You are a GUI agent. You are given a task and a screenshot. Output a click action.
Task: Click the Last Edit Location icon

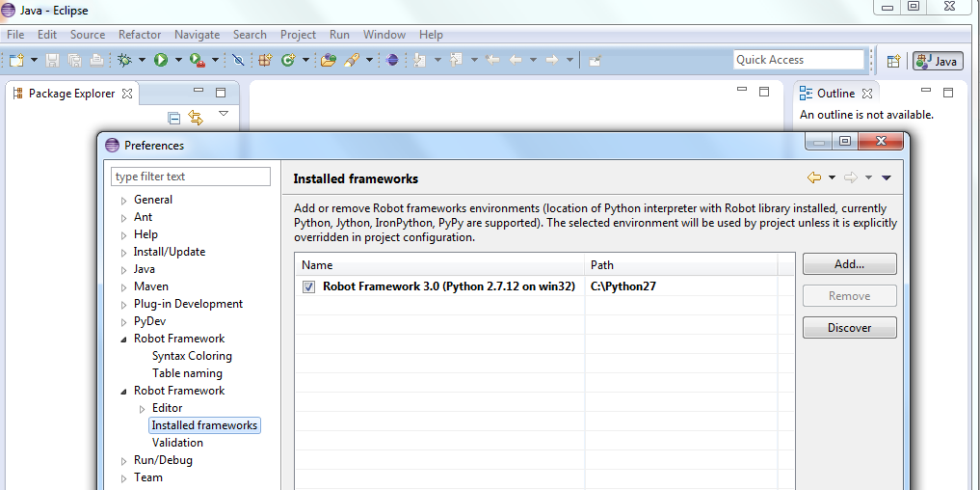[x=492, y=60]
